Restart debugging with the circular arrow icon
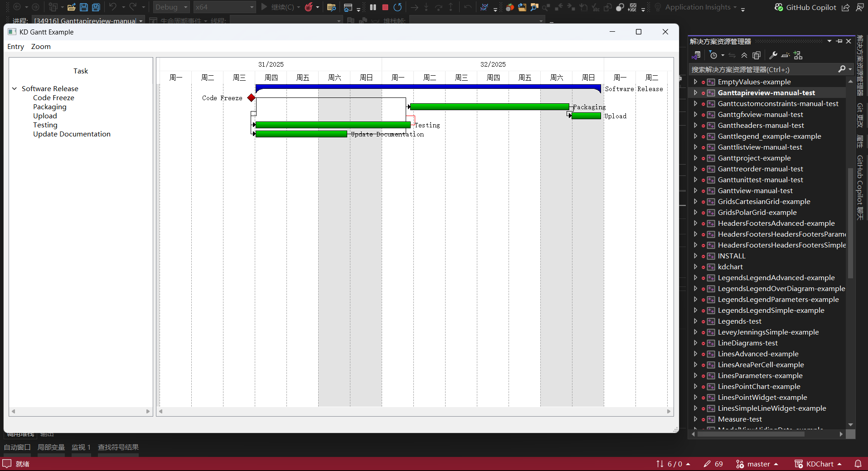The image size is (868, 471). click(x=398, y=7)
